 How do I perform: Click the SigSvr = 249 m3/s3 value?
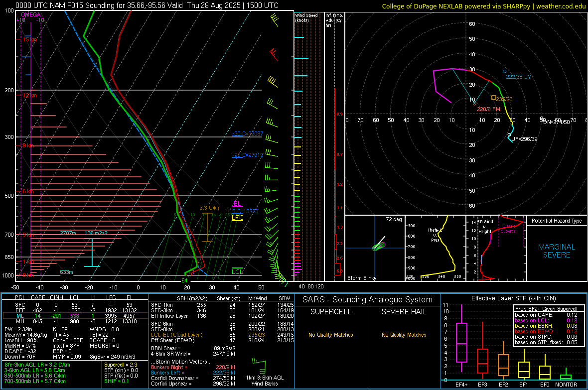click(x=113, y=357)
